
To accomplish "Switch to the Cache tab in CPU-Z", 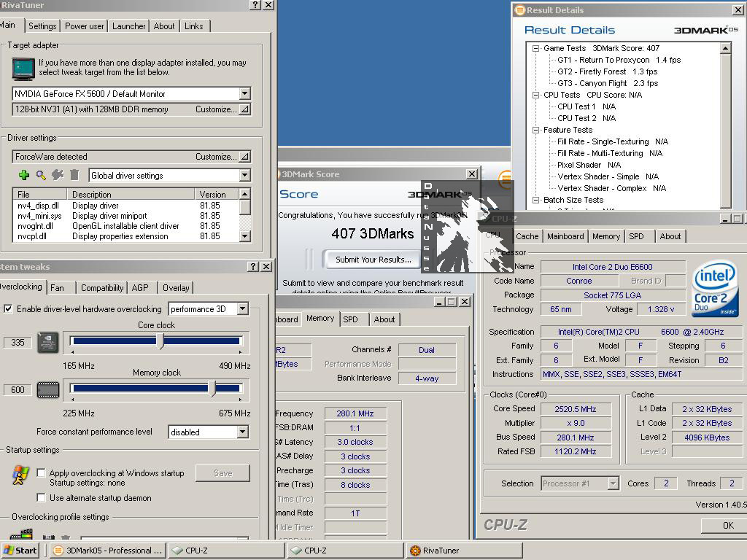I will (527, 236).
